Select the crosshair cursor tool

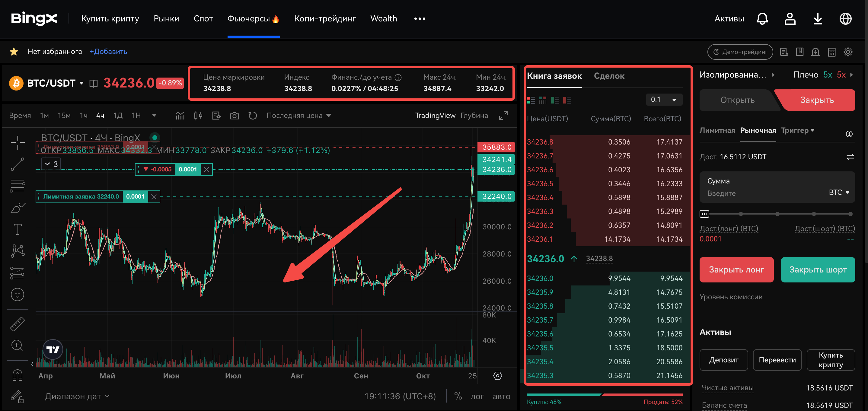17,143
